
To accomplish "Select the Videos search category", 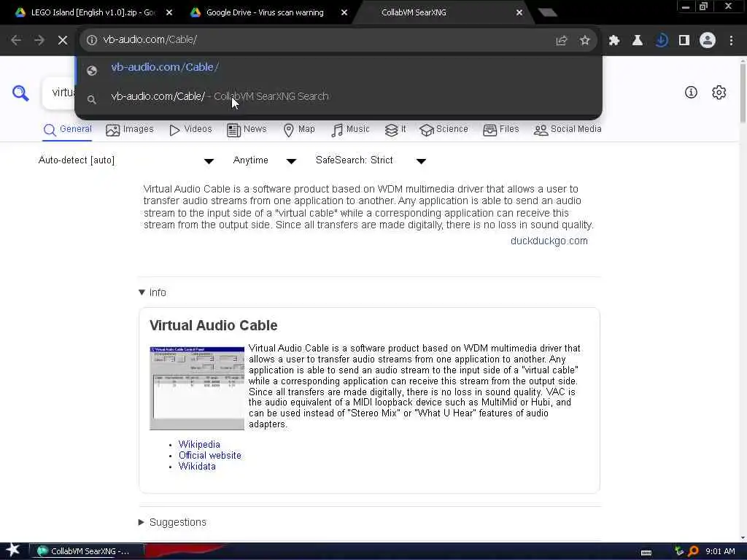I will pyautogui.click(x=190, y=130).
